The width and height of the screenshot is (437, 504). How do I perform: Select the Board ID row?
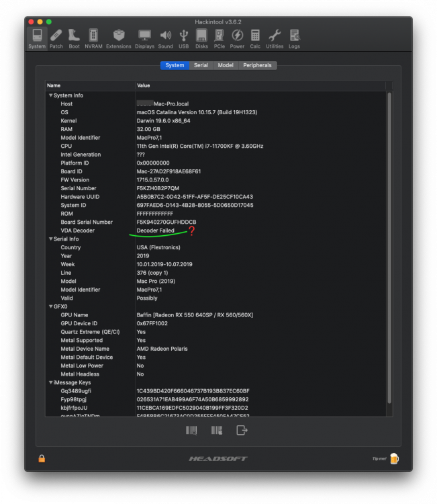click(x=215, y=171)
